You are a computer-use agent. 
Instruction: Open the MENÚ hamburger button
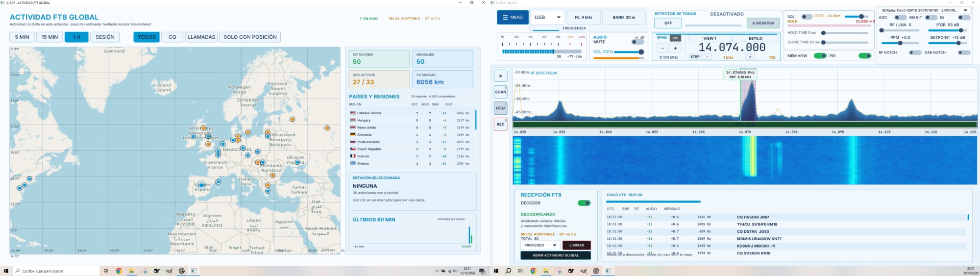tap(513, 17)
